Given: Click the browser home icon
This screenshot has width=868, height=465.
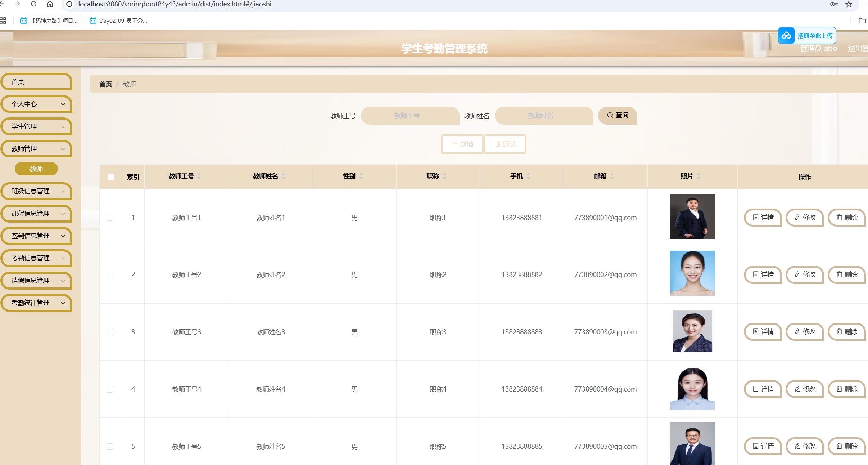Looking at the screenshot, I should [50, 4].
